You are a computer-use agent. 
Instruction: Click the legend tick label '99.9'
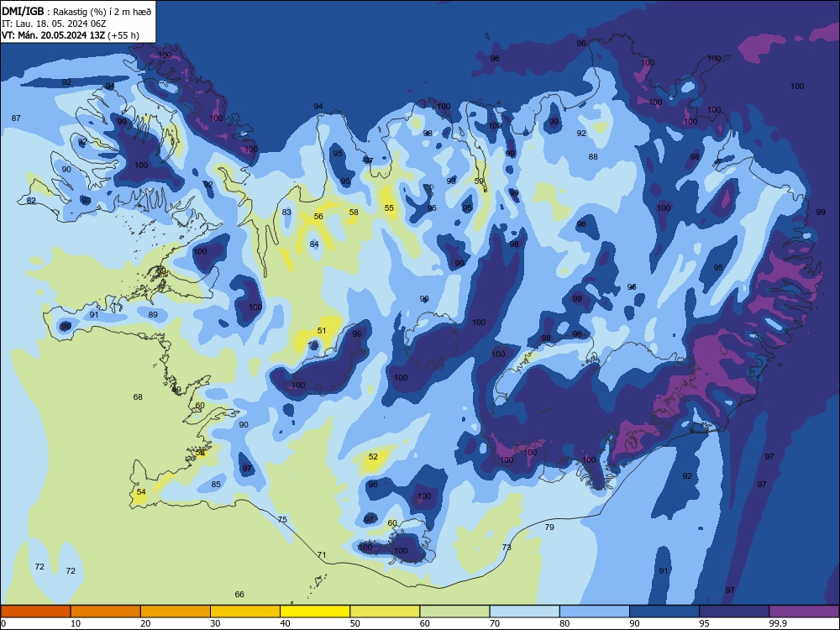point(777,623)
